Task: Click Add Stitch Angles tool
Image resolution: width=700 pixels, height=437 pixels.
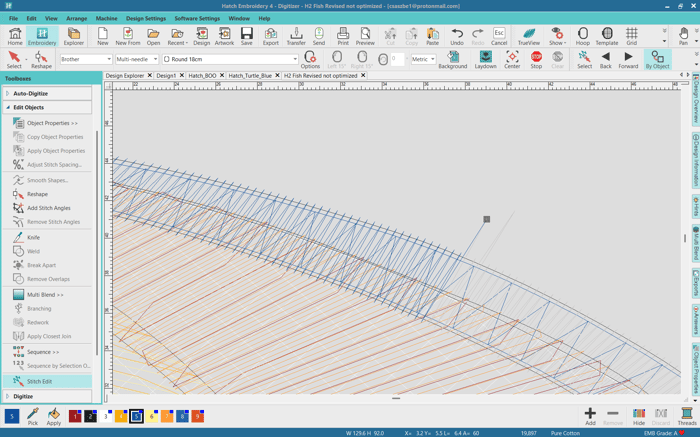Action: pyautogui.click(x=47, y=208)
